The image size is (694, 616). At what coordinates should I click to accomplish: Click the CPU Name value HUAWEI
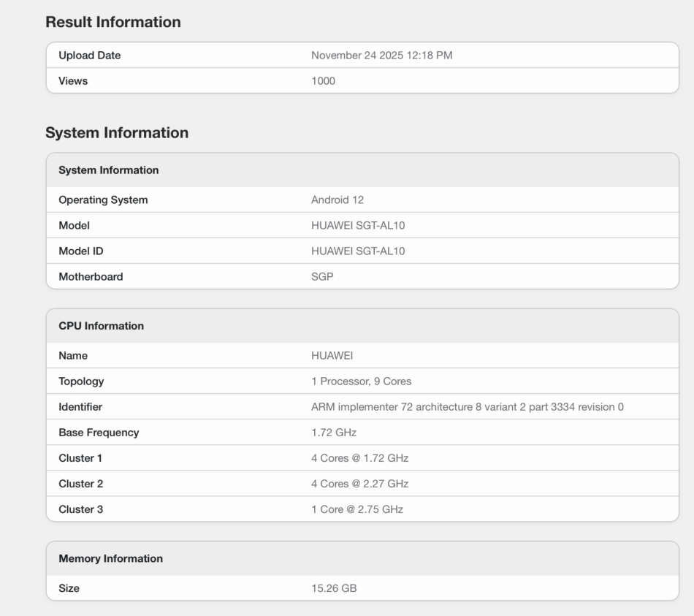coord(332,356)
